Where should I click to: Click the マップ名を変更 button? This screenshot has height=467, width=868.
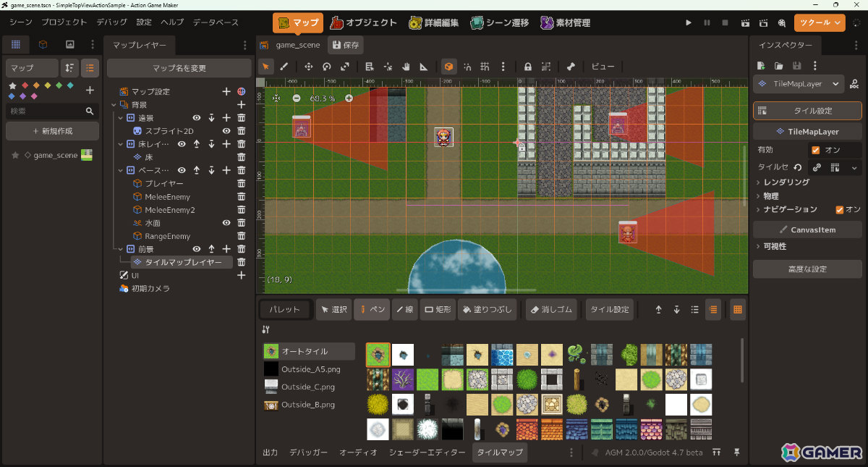coord(179,68)
